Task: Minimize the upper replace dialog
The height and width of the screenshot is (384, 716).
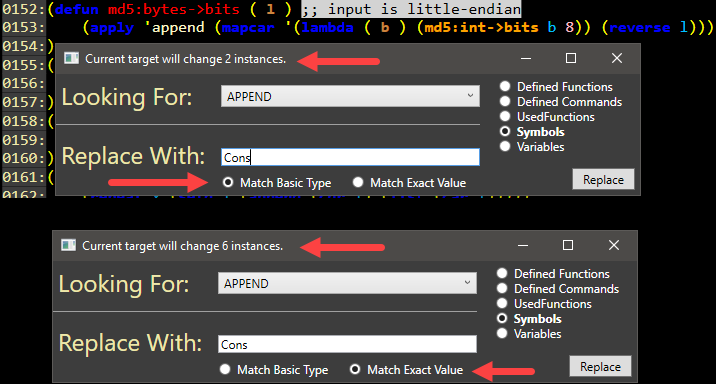Action: tap(526, 58)
